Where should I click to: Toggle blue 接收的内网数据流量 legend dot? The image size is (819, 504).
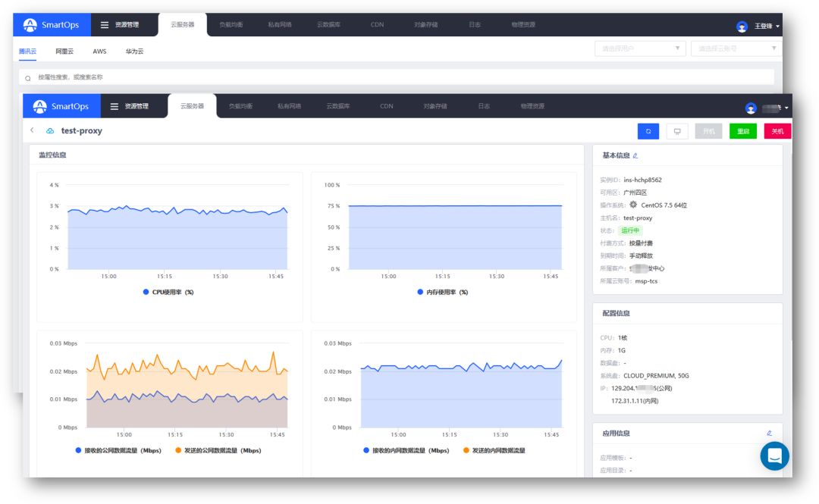366,450
